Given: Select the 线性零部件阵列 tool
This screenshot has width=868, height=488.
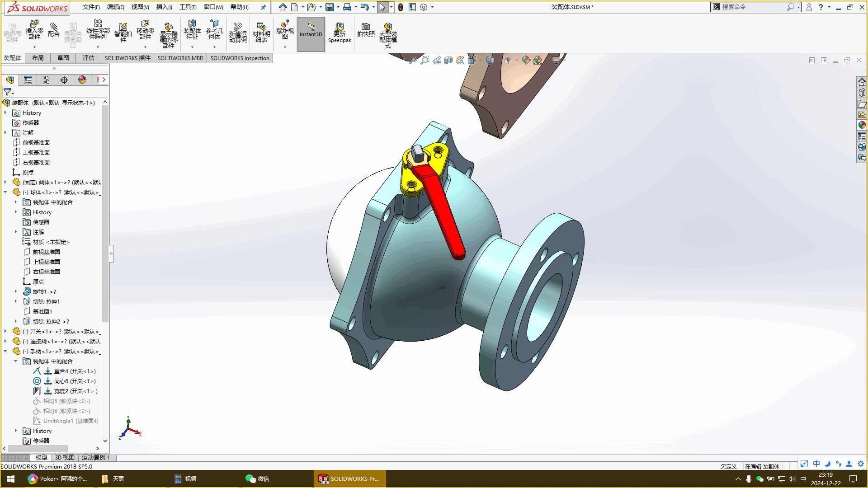Looking at the screenshot, I should pos(98,32).
